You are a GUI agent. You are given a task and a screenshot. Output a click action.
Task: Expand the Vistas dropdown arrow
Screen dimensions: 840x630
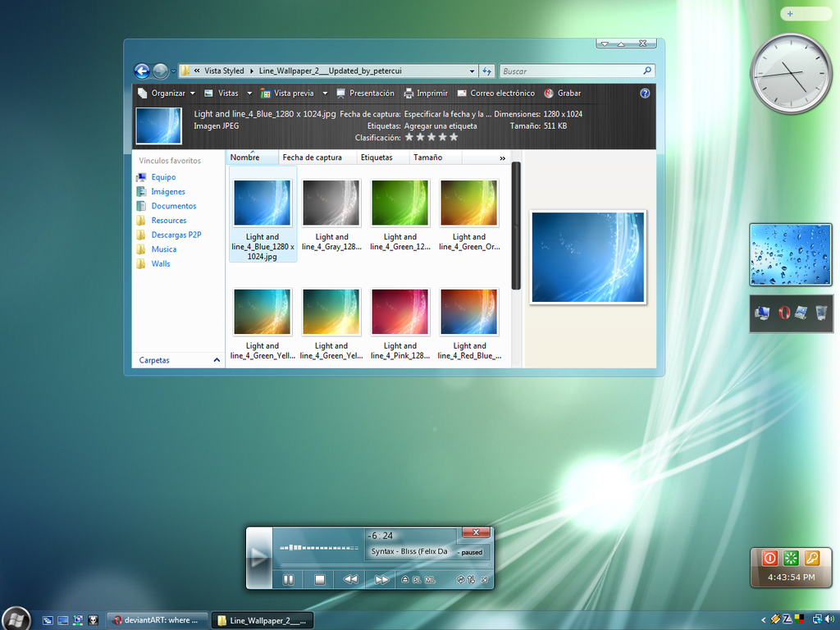click(x=249, y=94)
